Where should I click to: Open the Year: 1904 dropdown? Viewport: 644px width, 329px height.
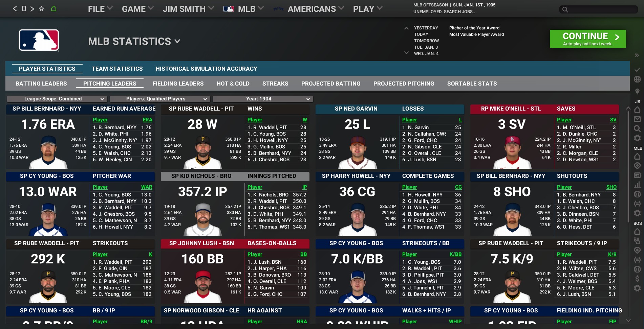(x=263, y=99)
